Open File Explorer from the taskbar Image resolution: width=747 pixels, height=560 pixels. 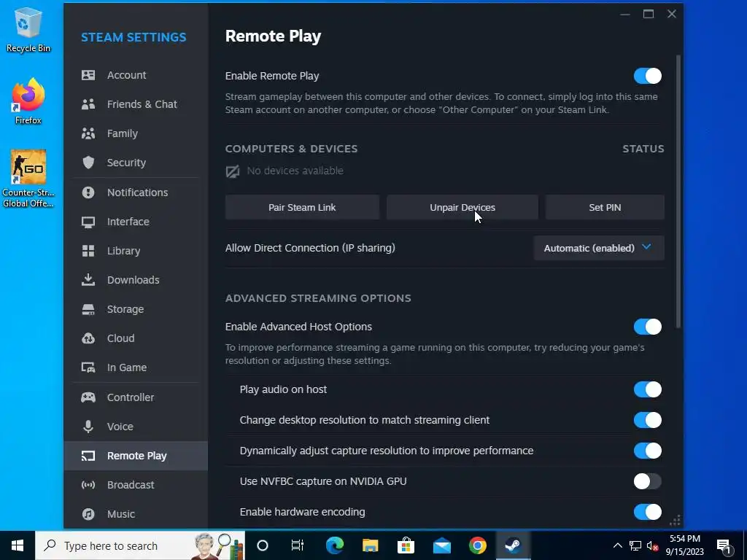click(x=370, y=545)
